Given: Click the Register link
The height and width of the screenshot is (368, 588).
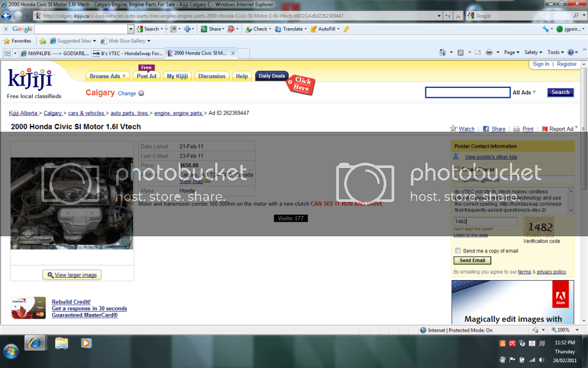Looking at the screenshot, I should point(567,64).
